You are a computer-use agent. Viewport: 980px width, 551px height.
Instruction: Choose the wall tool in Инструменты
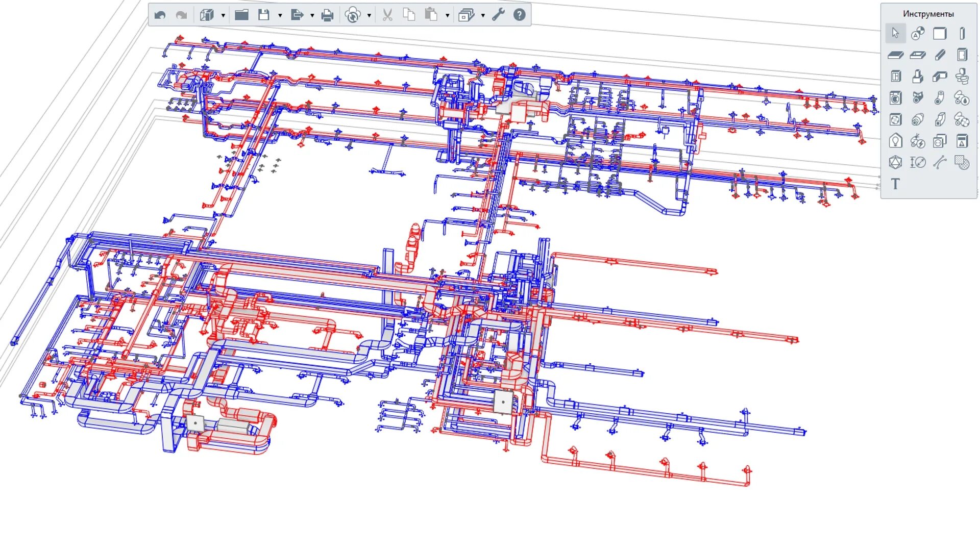pos(940,33)
